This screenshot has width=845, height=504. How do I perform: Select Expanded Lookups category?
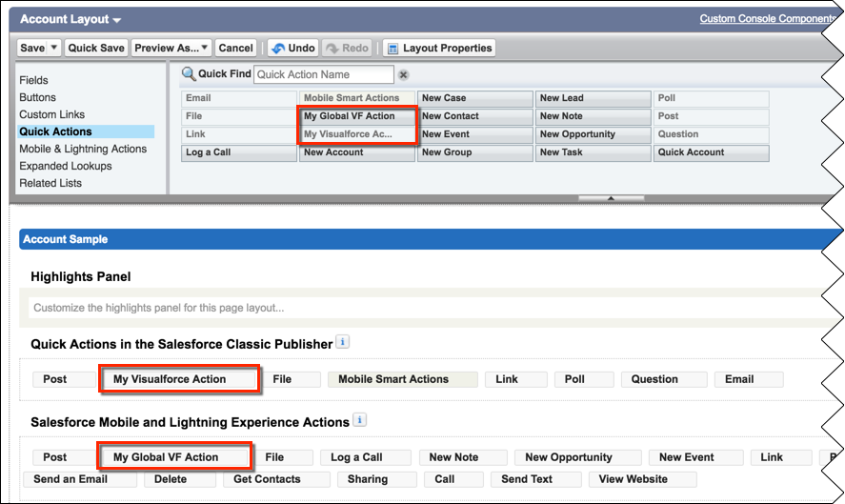[65, 166]
